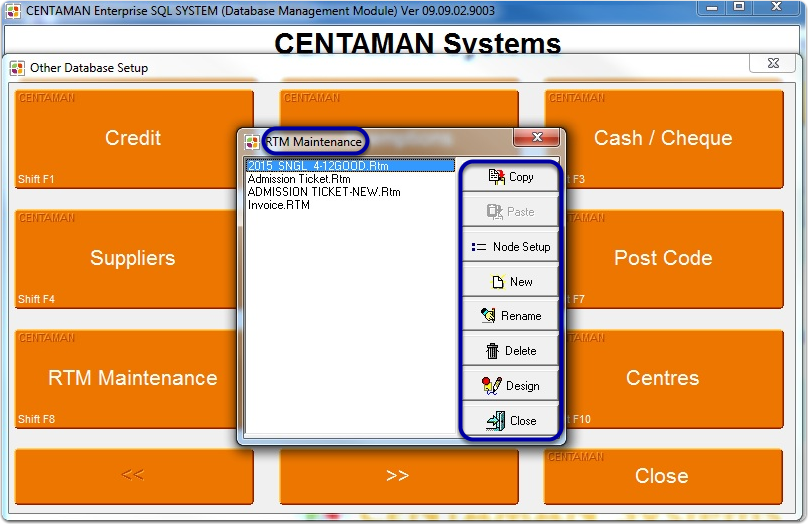Click the orange Close tile at bottom right
The image size is (808, 524).
664,477
